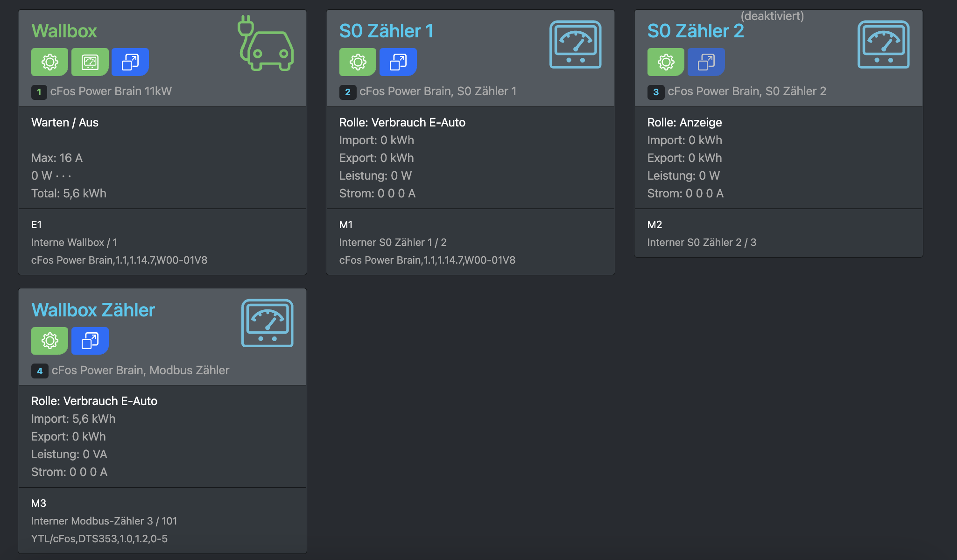Click 'Interner S0 Zähler 1 / 2' text

pyautogui.click(x=393, y=242)
